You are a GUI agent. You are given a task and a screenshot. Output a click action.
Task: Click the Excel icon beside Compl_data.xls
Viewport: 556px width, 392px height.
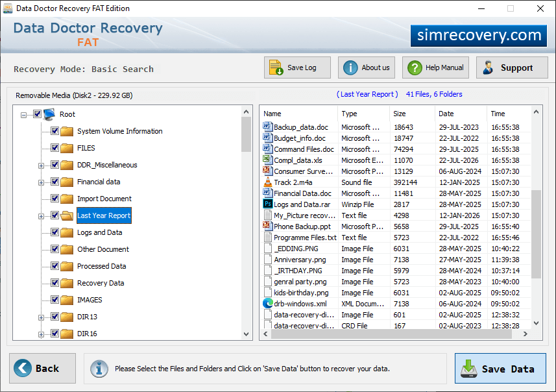[x=267, y=160]
